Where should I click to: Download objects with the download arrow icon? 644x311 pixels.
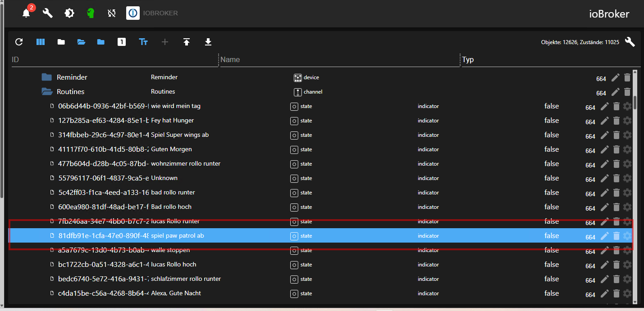click(x=208, y=42)
